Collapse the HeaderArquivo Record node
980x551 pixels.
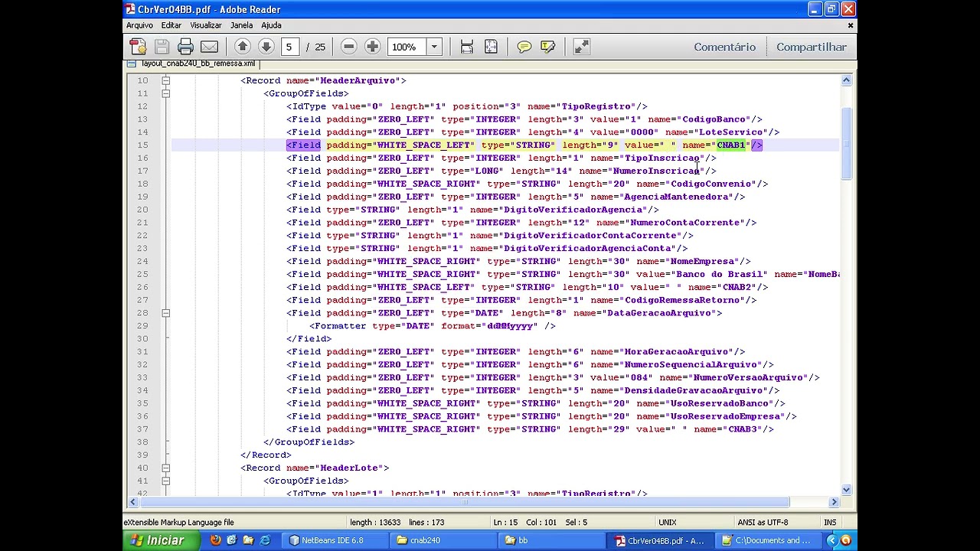point(165,80)
